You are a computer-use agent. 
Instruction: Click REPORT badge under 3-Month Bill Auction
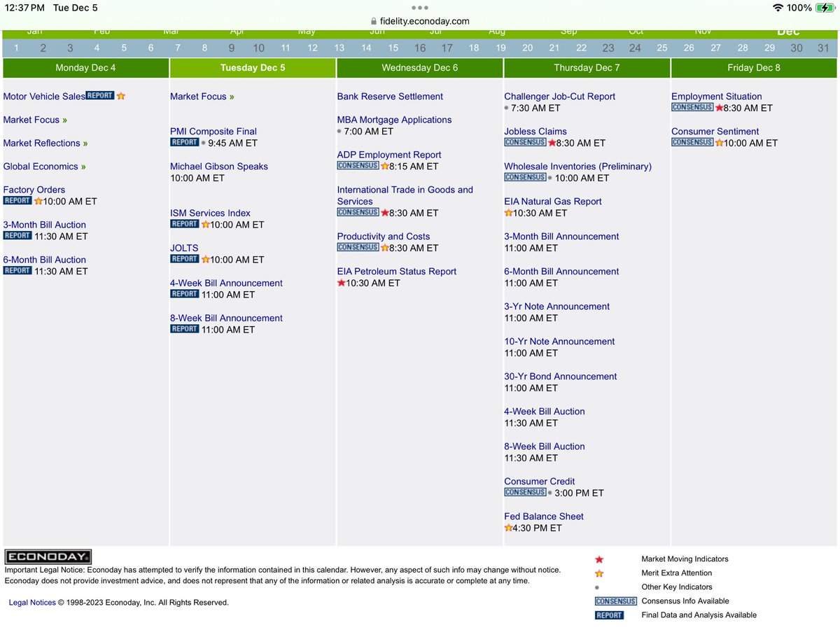click(17, 236)
